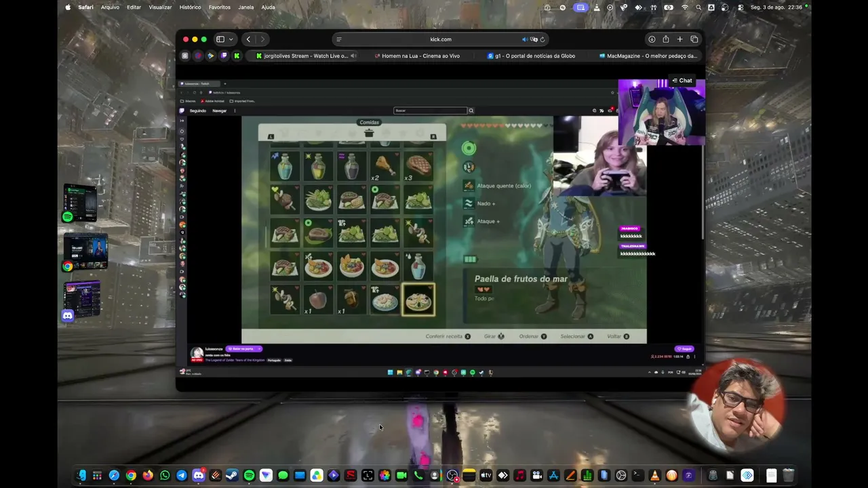Switch to the MacMagazine tab
Screen dimensions: 868x488
(x=648, y=56)
